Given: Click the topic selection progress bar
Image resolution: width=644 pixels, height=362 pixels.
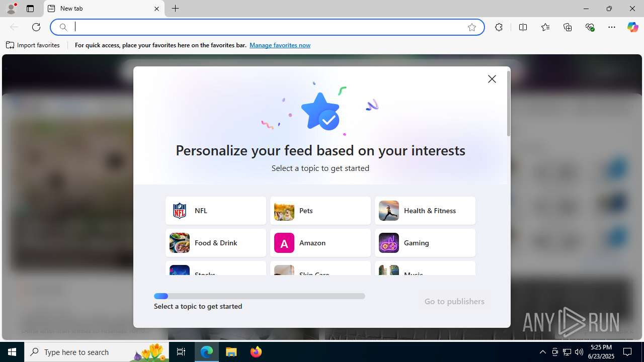Looking at the screenshot, I should pos(260,296).
